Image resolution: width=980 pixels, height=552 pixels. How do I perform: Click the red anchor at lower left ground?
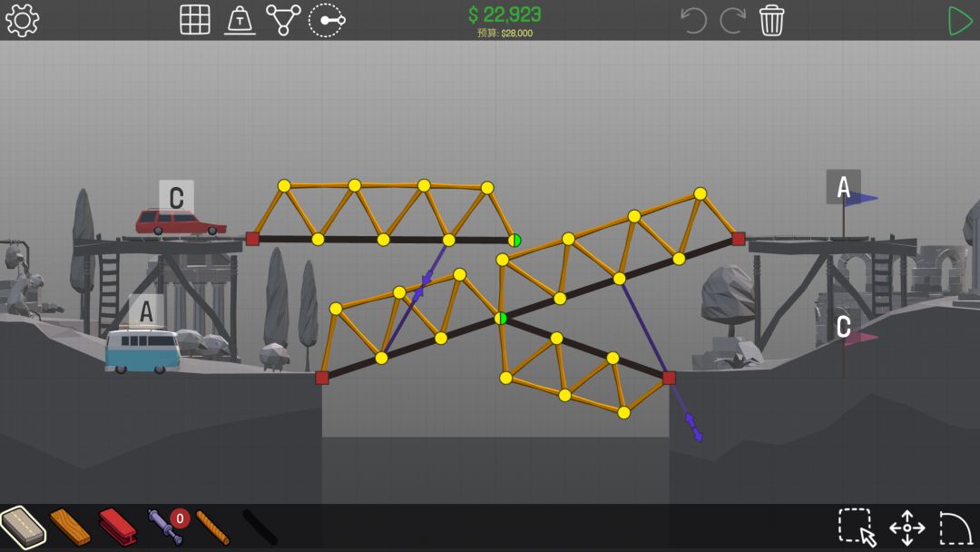[322, 378]
